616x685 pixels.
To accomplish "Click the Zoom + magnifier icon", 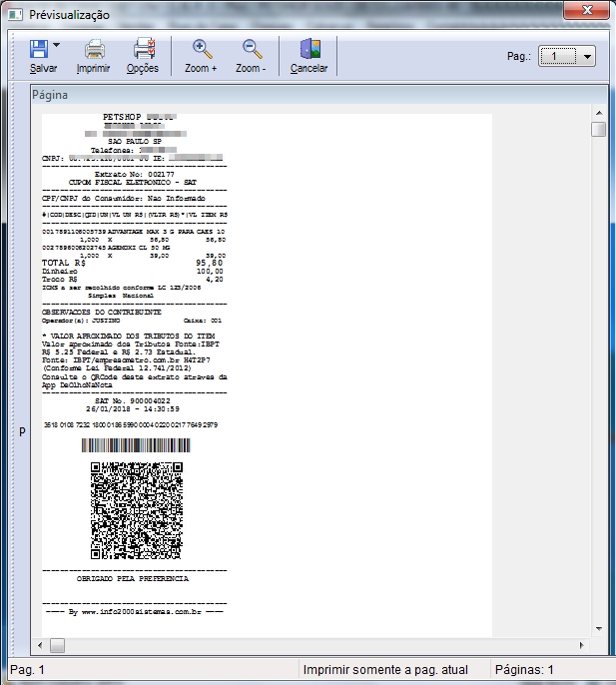I will (x=203, y=49).
